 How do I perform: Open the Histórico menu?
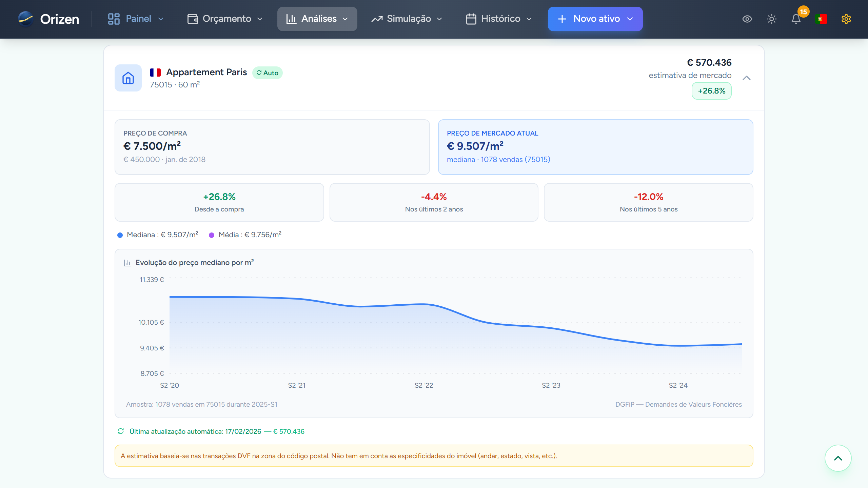coord(499,19)
